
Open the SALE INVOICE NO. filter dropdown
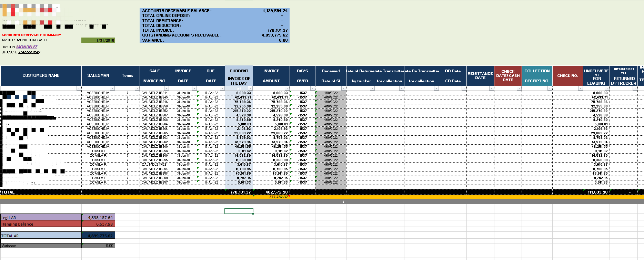(x=167, y=89)
